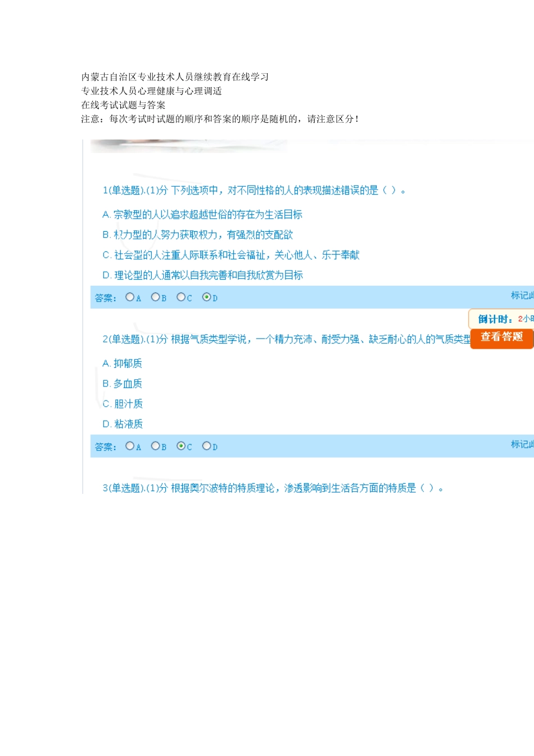This screenshot has width=534, height=756.
Task: Click the orange 查看答题 button
Action: [501, 337]
